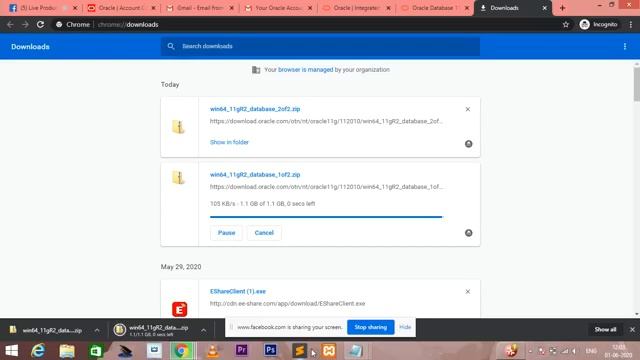Open a new browser tab
This screenshot has height=360, width=640.
pos(562,8)
